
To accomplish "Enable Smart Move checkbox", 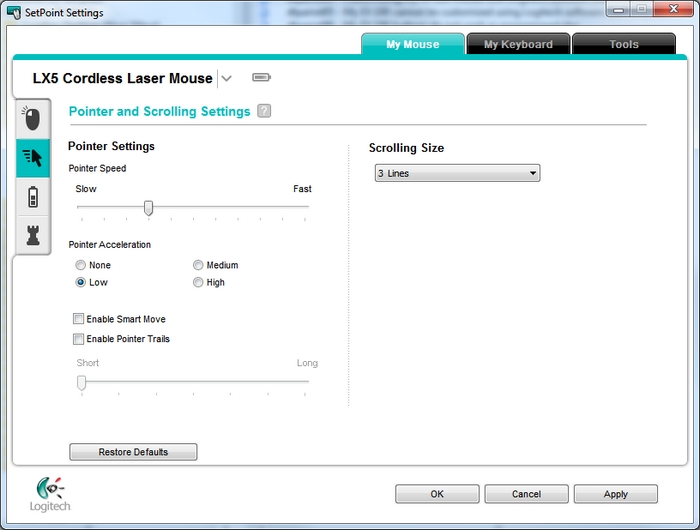I will click(x=78, y=319).
